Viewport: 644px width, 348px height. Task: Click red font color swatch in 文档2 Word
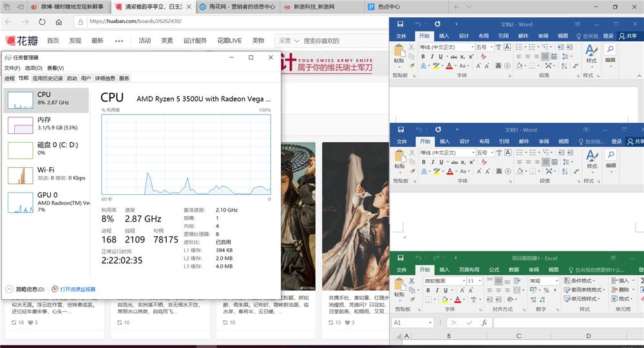(450, 66)
